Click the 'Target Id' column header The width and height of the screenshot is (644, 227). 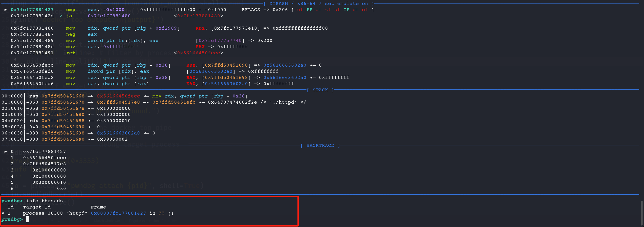[37, 207]
